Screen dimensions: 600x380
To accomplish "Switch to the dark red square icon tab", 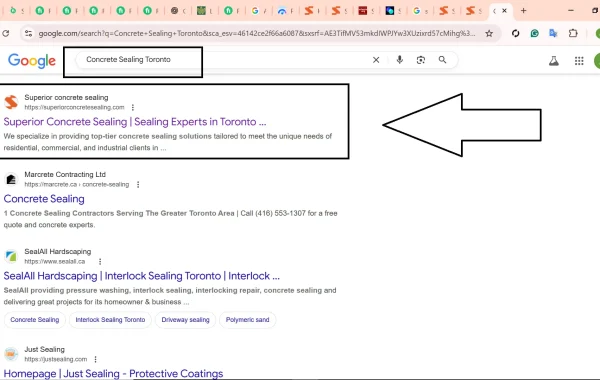I will coord(362,11).
